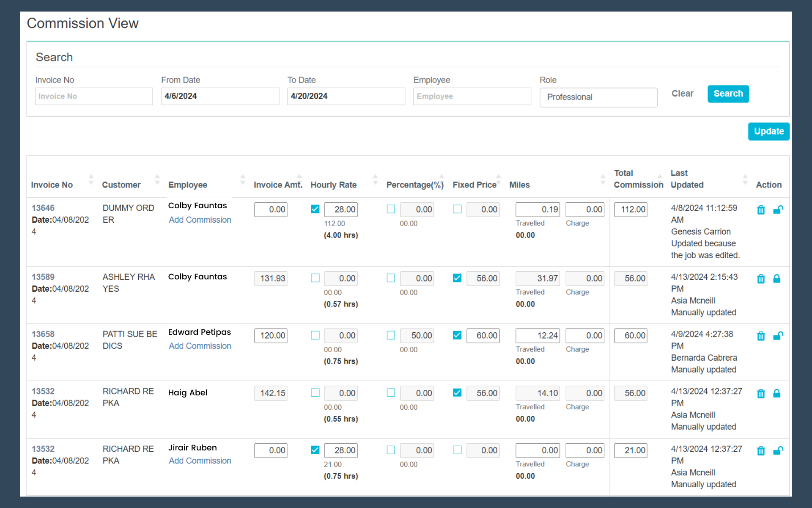Open invoice 13646 link
The image size is (812, 508).
[x=43, y=208]
